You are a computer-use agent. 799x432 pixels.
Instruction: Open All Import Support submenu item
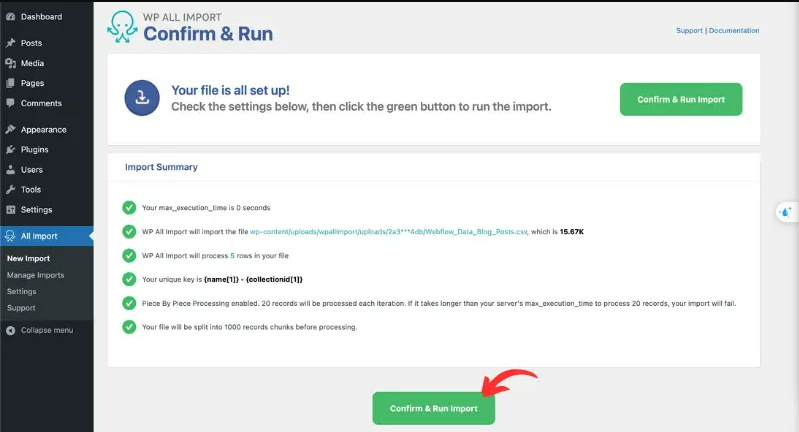21,308
